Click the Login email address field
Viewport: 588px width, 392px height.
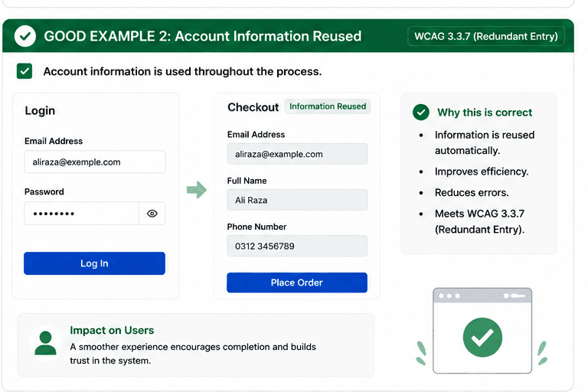tap(95, 162)
